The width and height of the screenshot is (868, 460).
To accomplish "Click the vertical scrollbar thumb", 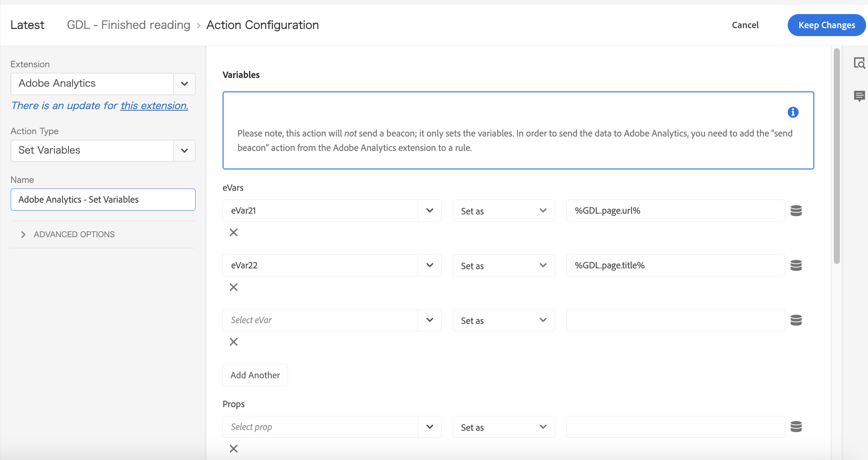I will tap(836, 156).
